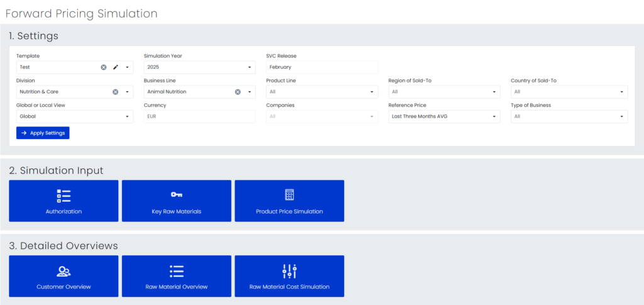The image size is (644, 305).
Task: Edit the Template with the pencil icon
Action: click(116, 67)
